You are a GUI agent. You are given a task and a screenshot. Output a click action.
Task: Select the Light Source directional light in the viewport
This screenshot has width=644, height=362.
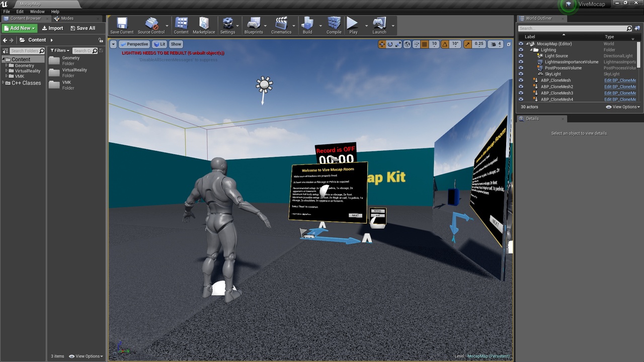[264, 85]
